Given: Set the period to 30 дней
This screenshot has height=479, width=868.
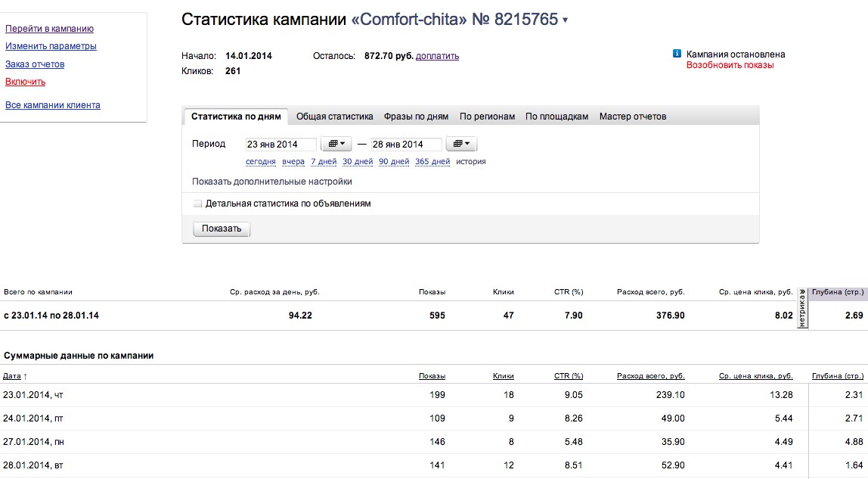Looking at the screenshot, I should [x=358, y=161].
